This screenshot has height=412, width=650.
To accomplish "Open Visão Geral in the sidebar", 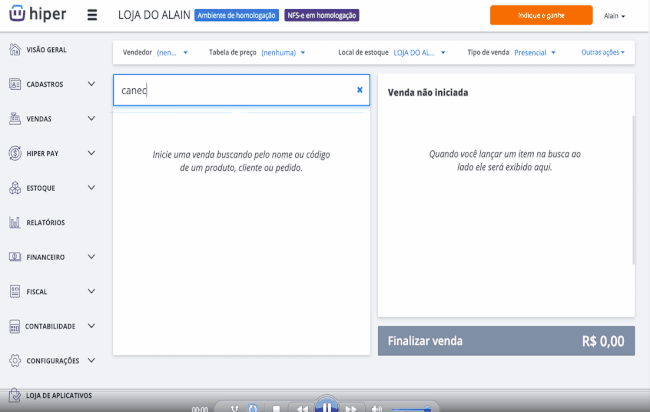I will (x=46, y=50).
